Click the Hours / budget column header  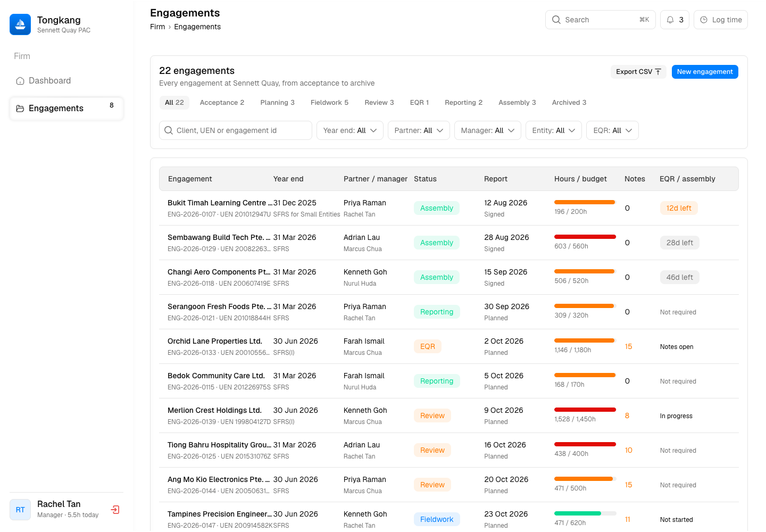pyautogui.click(x=580, y=179)
